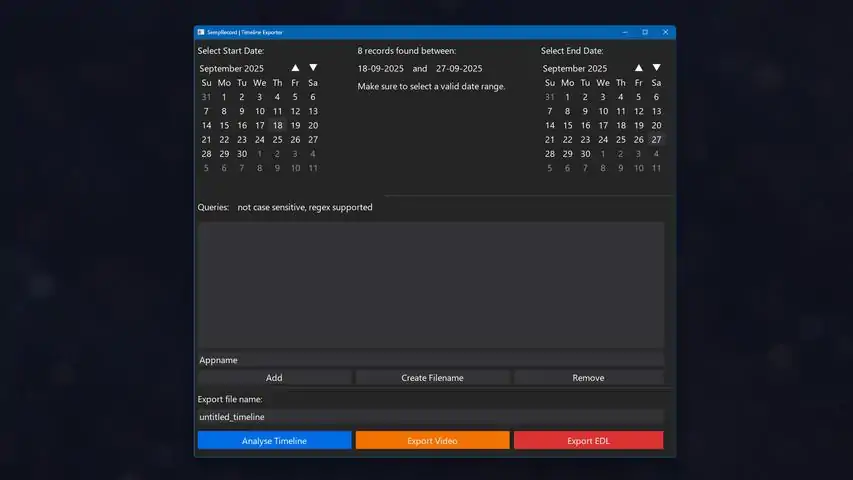Click the SempRecord app icon in title bar
The width and height of the screenshot is (853, 480).
click(201, 32)
